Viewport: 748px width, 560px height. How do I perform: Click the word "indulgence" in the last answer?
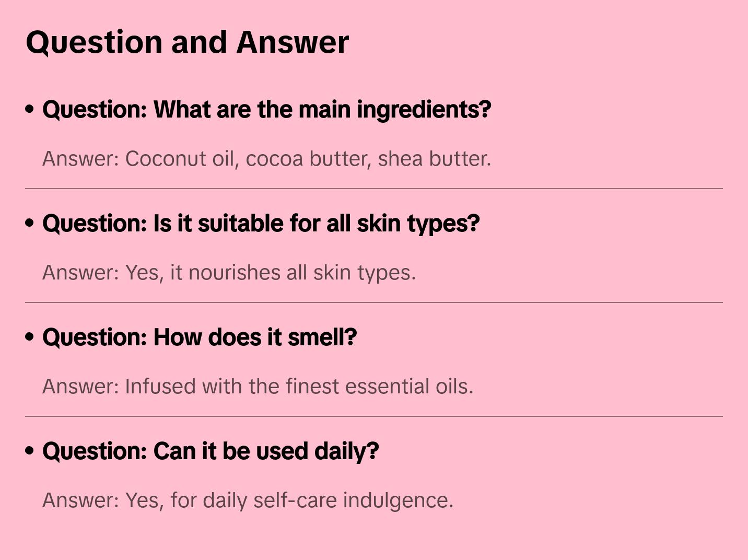[x=398, y=500]
